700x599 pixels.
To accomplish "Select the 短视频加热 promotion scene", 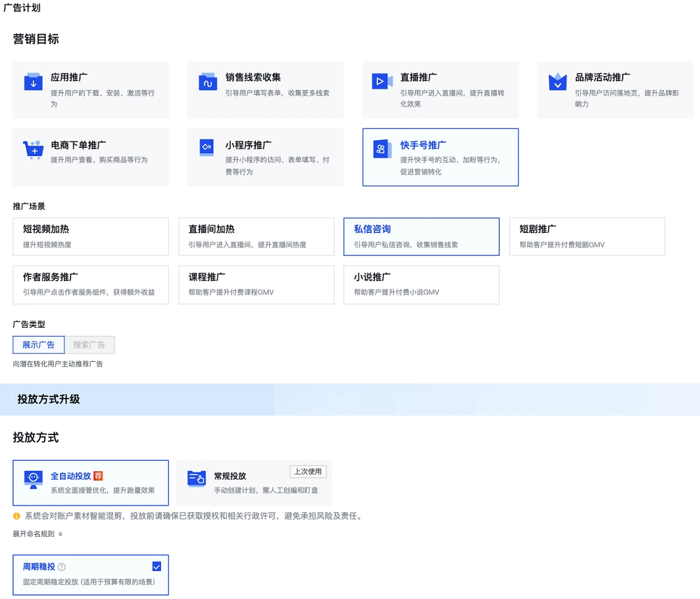I will coord(91,236).
